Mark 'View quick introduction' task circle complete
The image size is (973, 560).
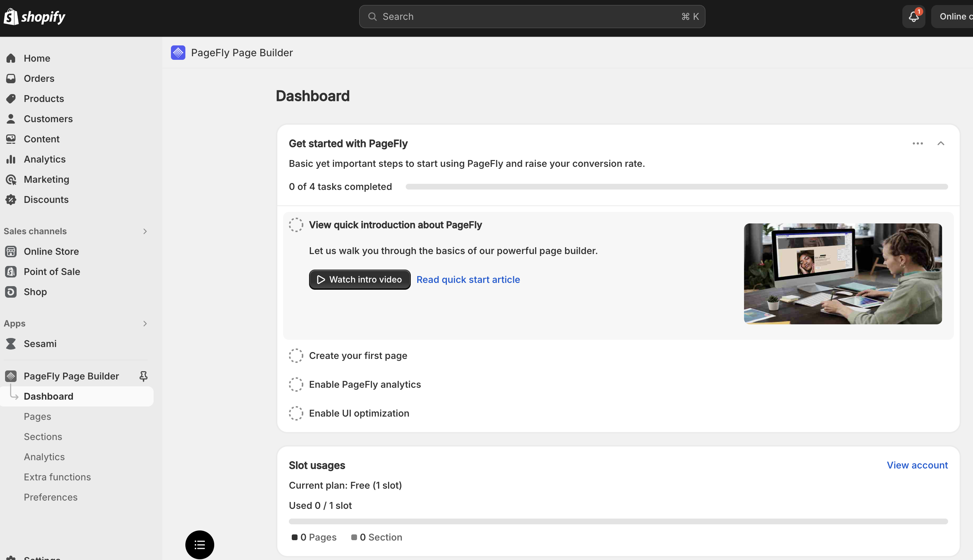pos(296,225)
